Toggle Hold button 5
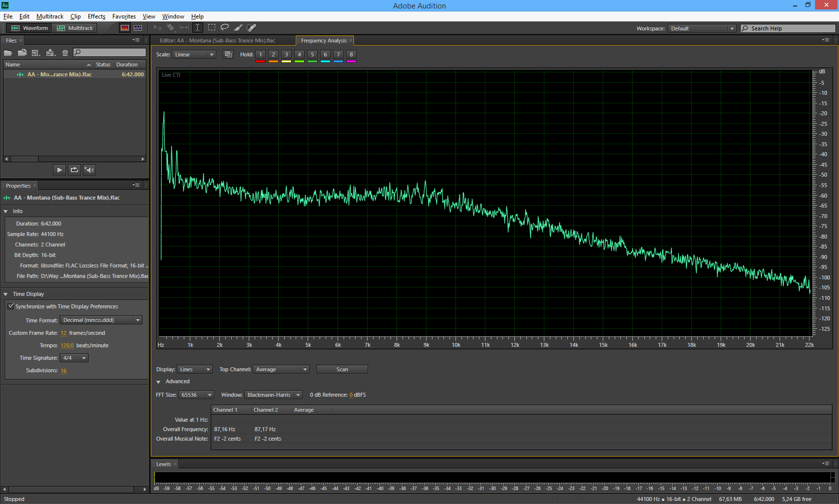 pos(312,54)
